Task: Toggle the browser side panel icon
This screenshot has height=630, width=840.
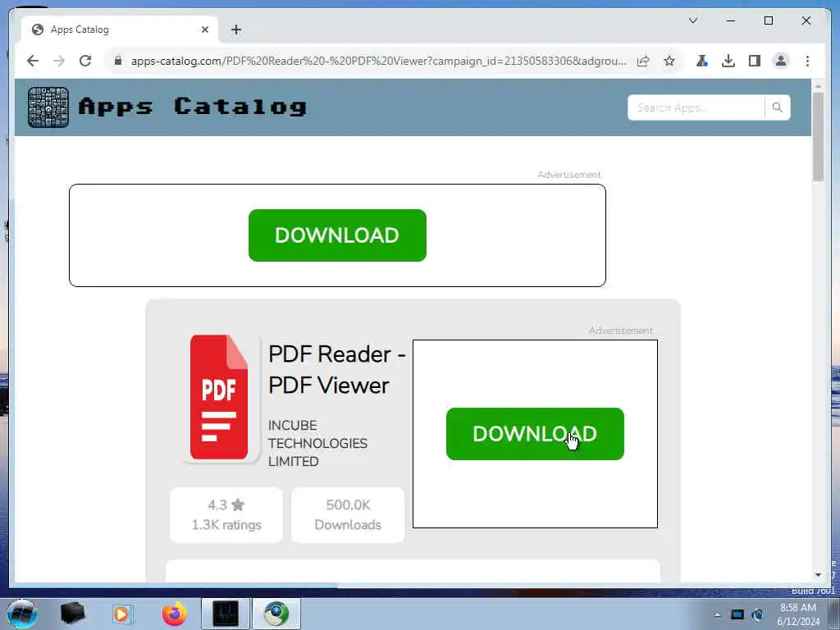Action: pos(755,61)
